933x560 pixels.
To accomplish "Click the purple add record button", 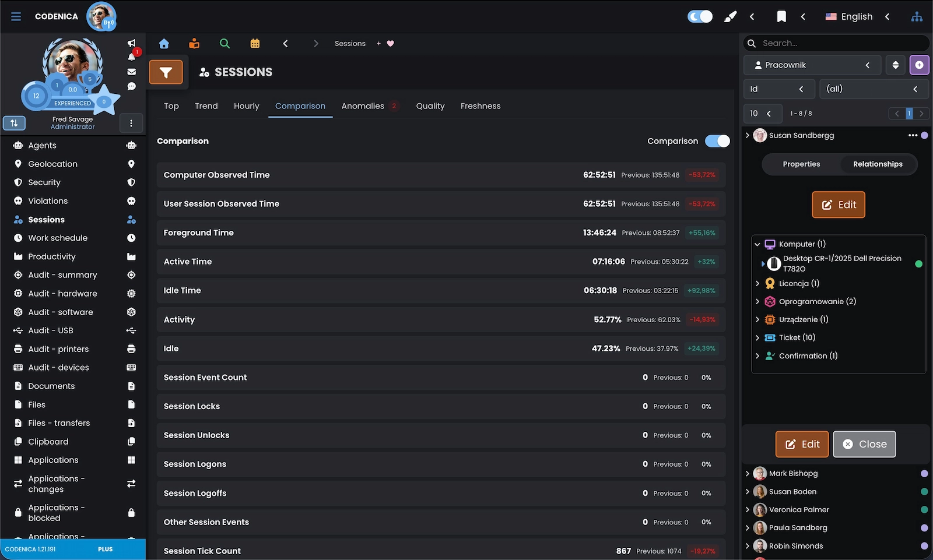I will click(x=919, y=65).
